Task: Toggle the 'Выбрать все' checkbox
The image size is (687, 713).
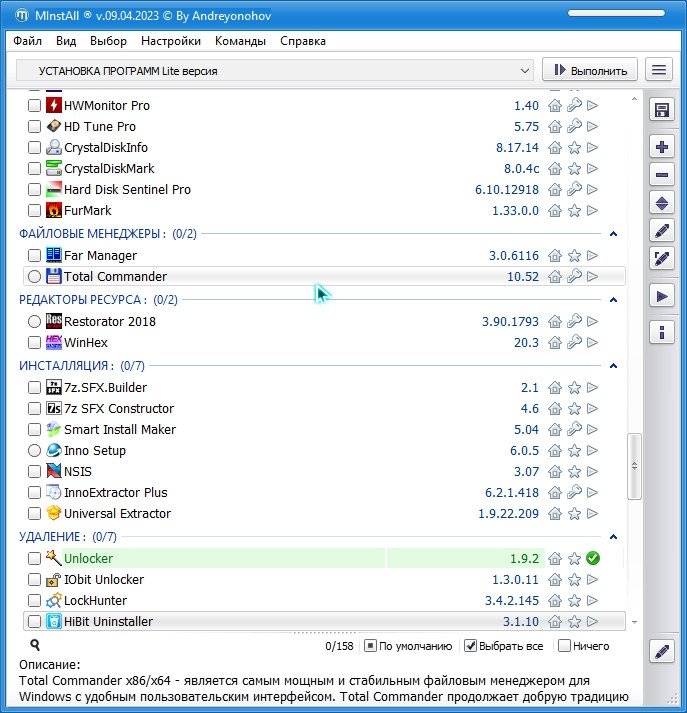Action: (470, 646)
